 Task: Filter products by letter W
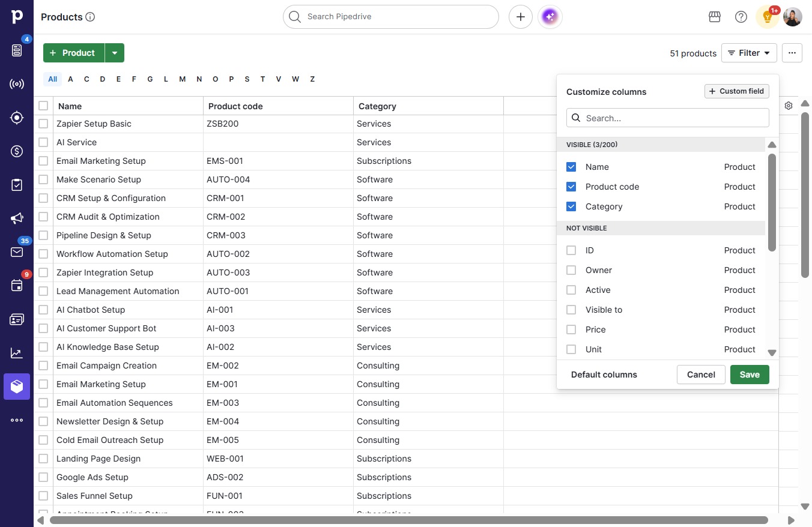pos(295,79)
